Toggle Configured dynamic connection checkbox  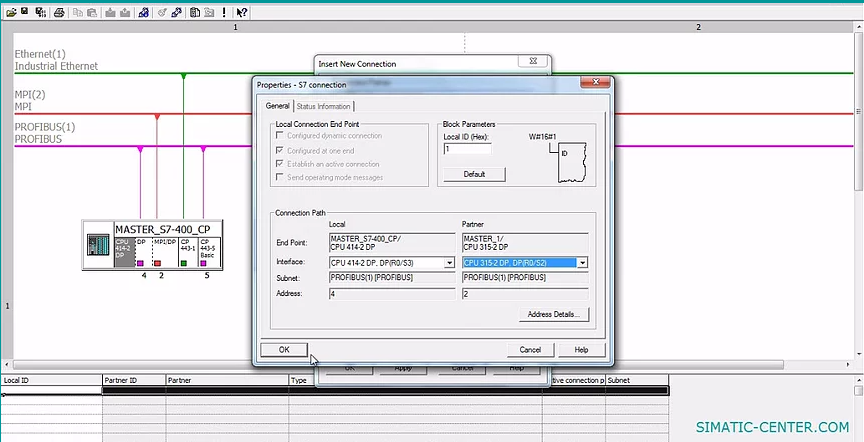(x=280, y=136)
